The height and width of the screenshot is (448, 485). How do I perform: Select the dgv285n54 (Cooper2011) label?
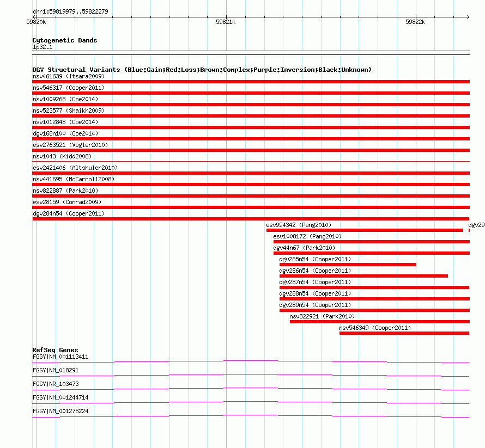(x=315, y=259)
